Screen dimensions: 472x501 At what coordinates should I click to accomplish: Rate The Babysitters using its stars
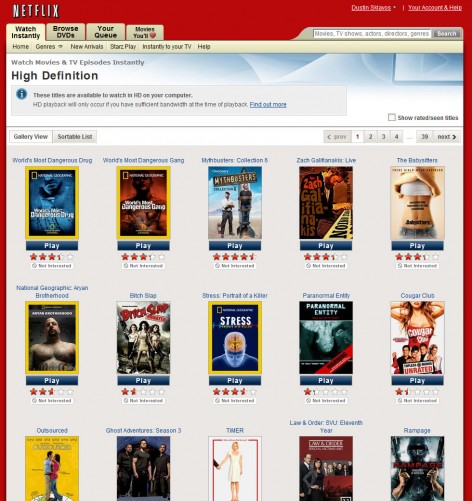[417, 257]
